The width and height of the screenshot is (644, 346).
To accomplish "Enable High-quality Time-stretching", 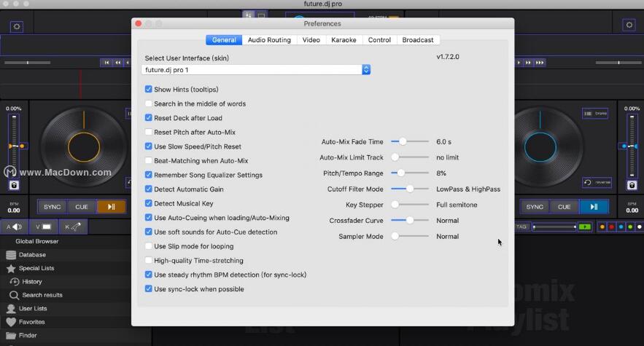I will 149,260.
